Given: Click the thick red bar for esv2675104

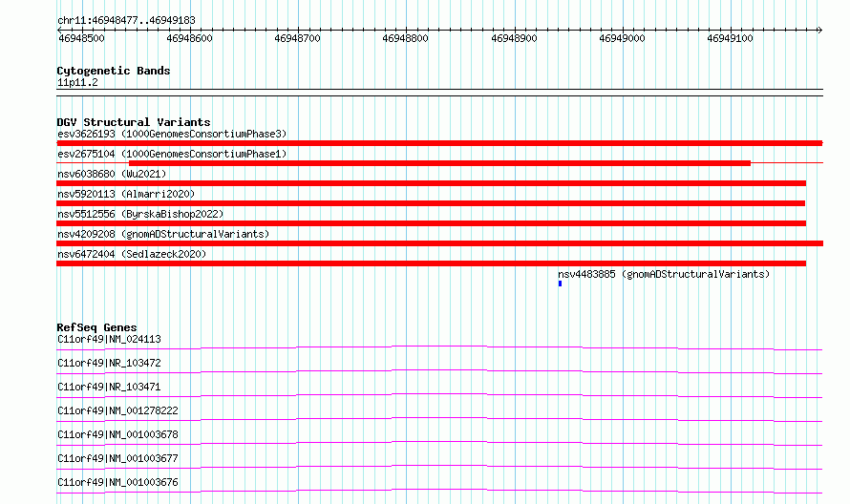Looking at the screenshot, I should click(439, 163).
